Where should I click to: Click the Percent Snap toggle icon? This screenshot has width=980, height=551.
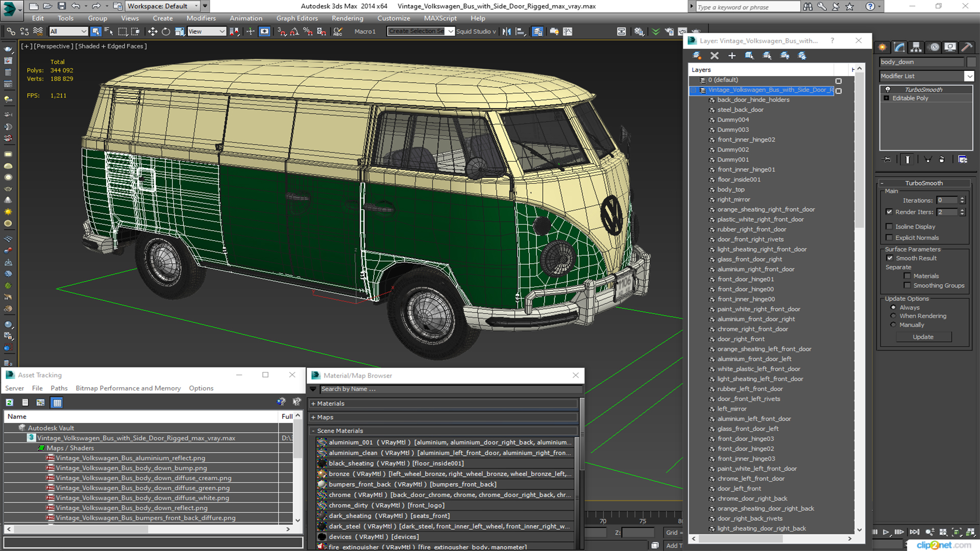[x=308, y=32]
